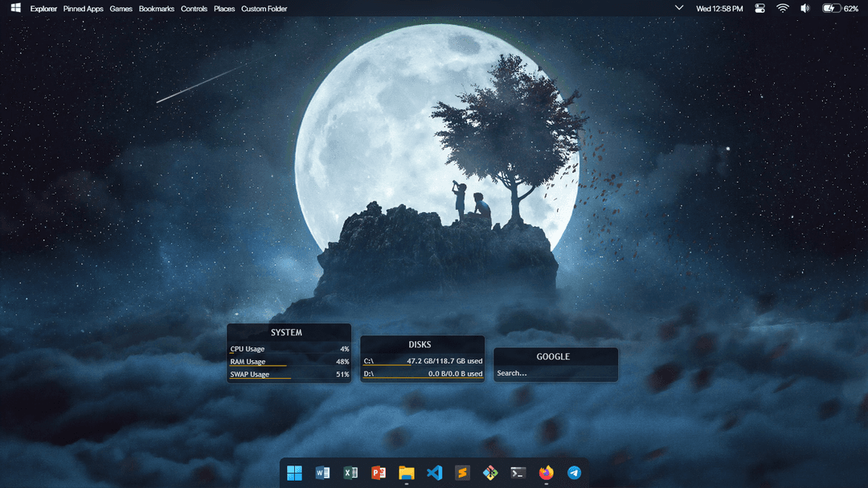Open Telegram from the dock
The image size is (868, 488).
[x=574, y=473]
